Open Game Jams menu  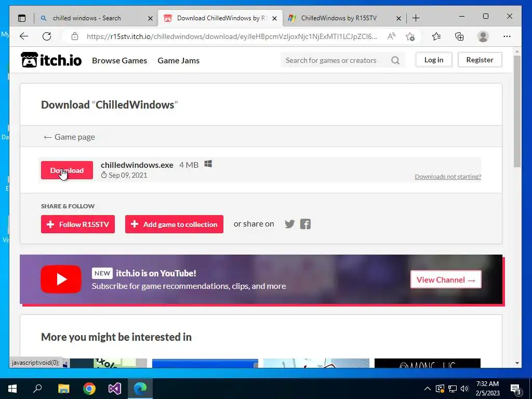coord(179,60)
